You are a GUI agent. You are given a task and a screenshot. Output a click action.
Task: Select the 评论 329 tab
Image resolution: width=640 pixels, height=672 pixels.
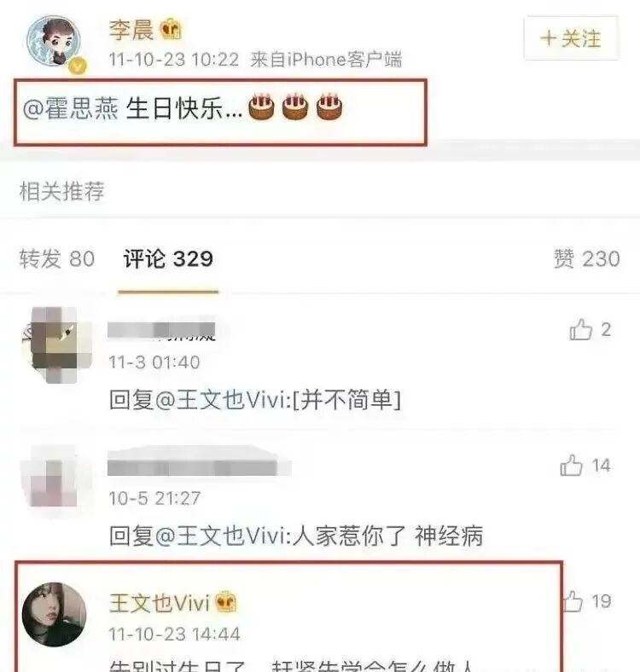click(x=168, y=259)
